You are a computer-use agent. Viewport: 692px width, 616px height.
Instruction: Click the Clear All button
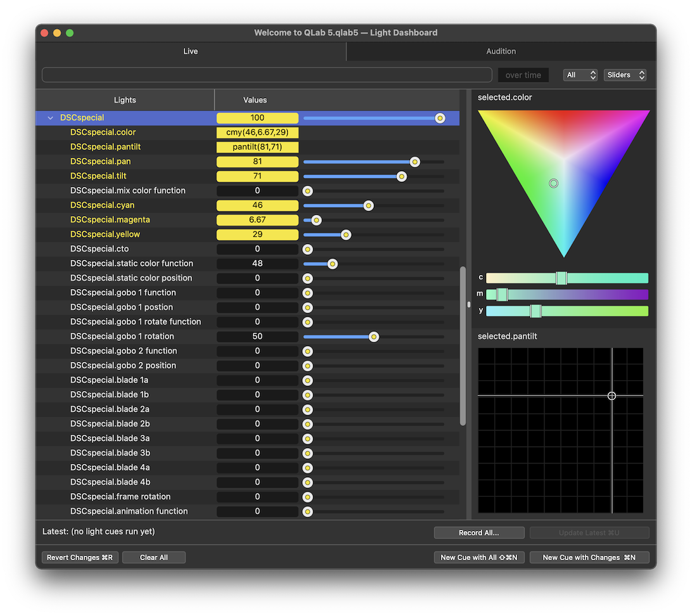pos(154,558)
